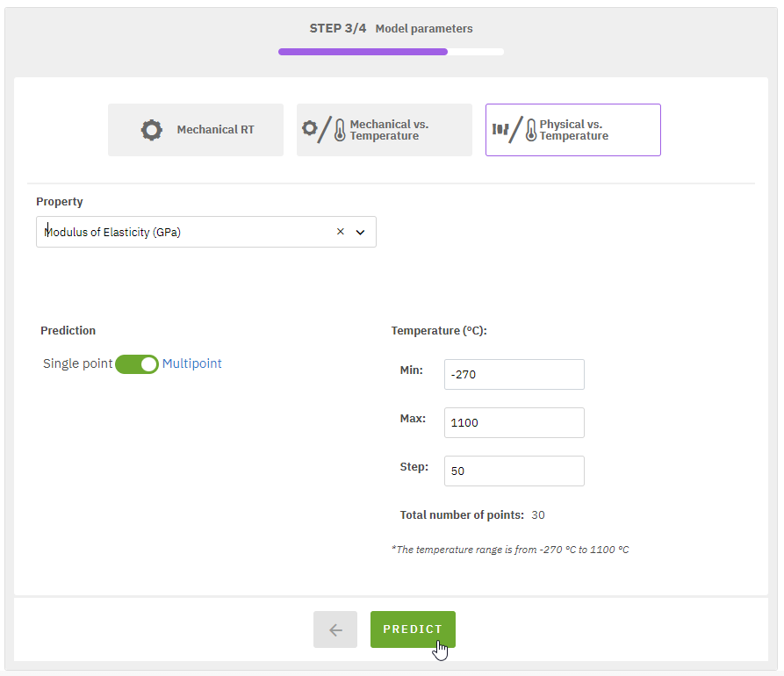Click thermometer icon on Mechanical vs. Temperature
This screenshot has width=784, height=676.
[x=340, y=131]
